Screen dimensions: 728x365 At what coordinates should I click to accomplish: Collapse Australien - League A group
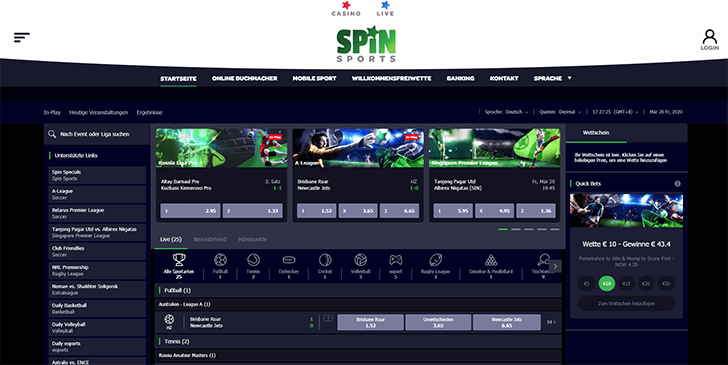pos(358,305)
